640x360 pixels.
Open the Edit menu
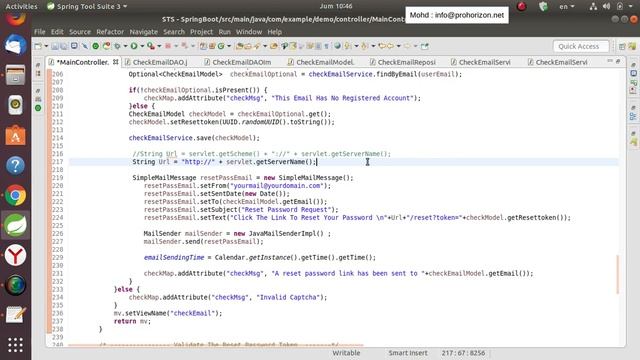click(x=57, y=31)
